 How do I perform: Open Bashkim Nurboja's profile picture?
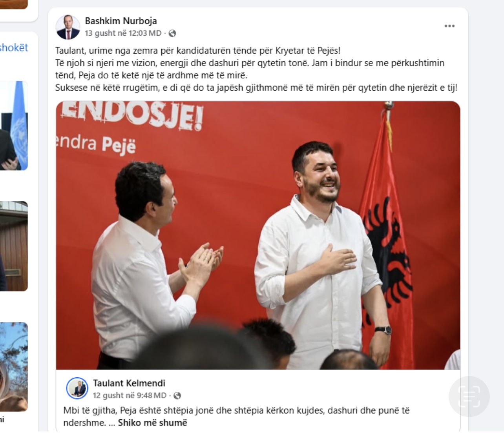[x=68, y=27]
